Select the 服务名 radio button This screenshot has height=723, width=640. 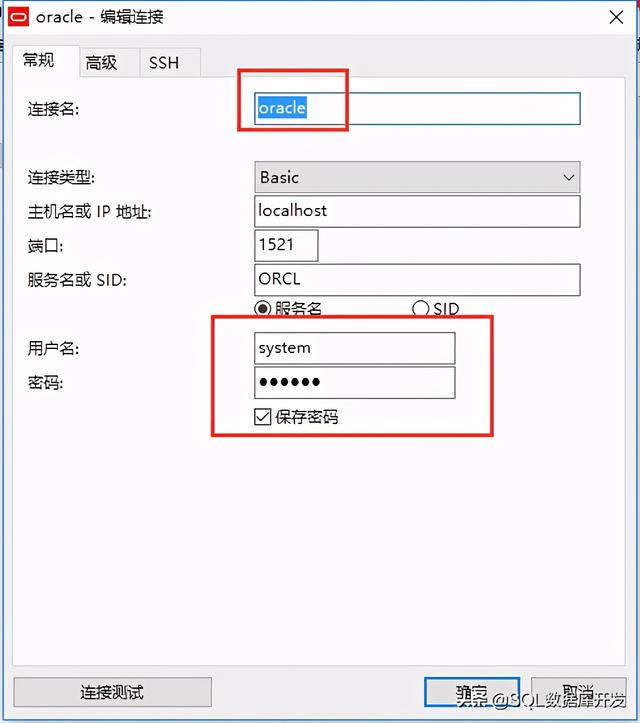click(x=263, y=308)
